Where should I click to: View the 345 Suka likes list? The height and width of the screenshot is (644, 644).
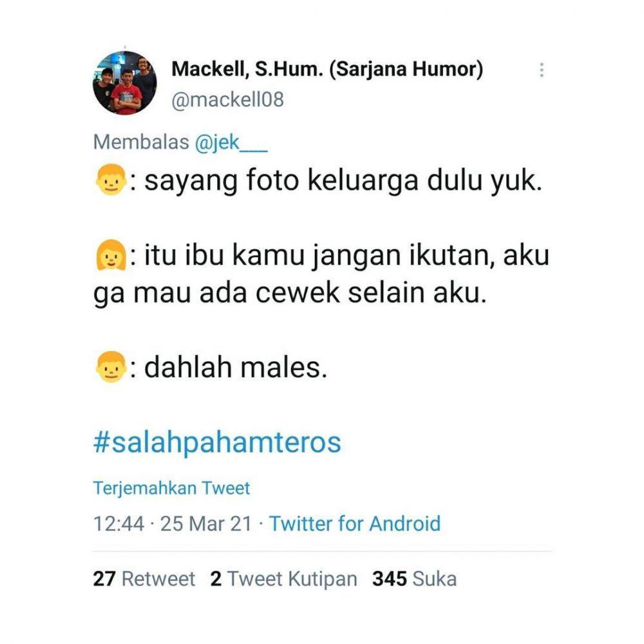[x=414, y=579]
